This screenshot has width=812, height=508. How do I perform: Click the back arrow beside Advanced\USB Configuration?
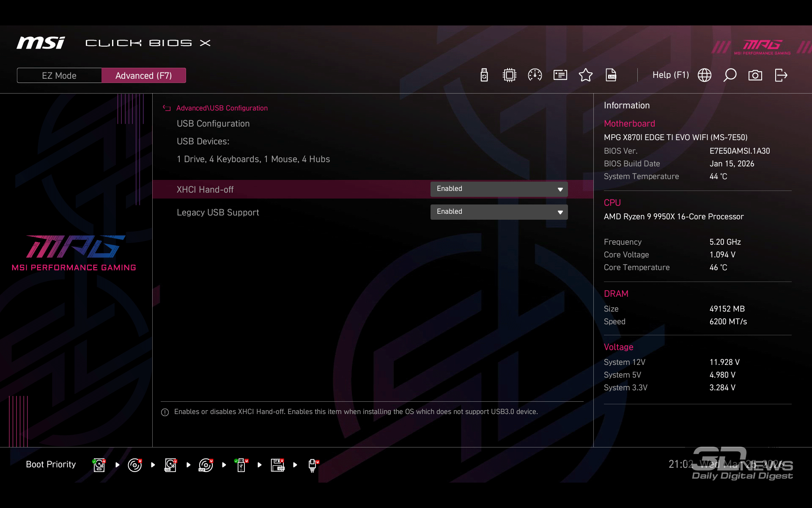click(167, 108)
